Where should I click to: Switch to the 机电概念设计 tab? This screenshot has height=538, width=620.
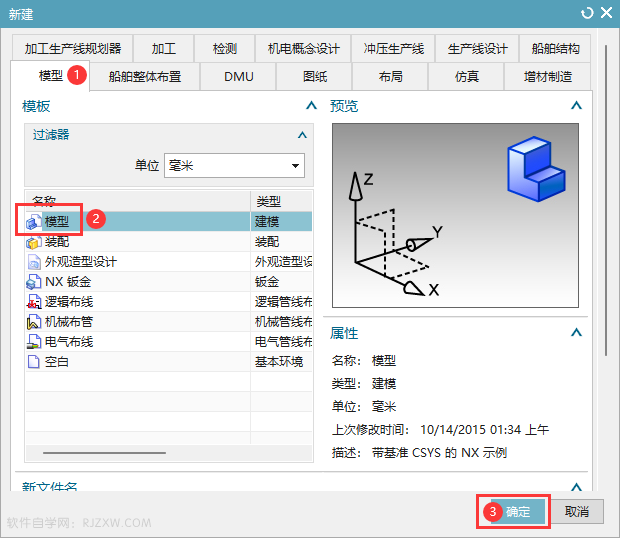point(303,49)
